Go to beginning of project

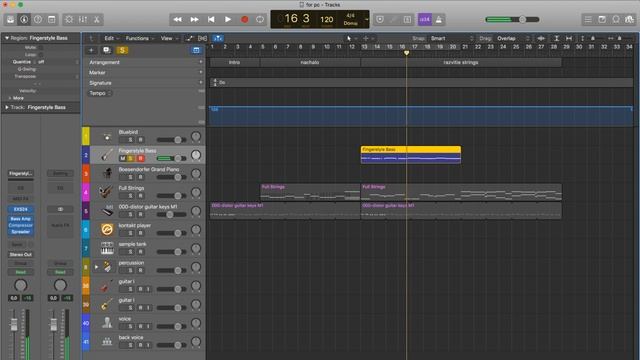[211, 19]
